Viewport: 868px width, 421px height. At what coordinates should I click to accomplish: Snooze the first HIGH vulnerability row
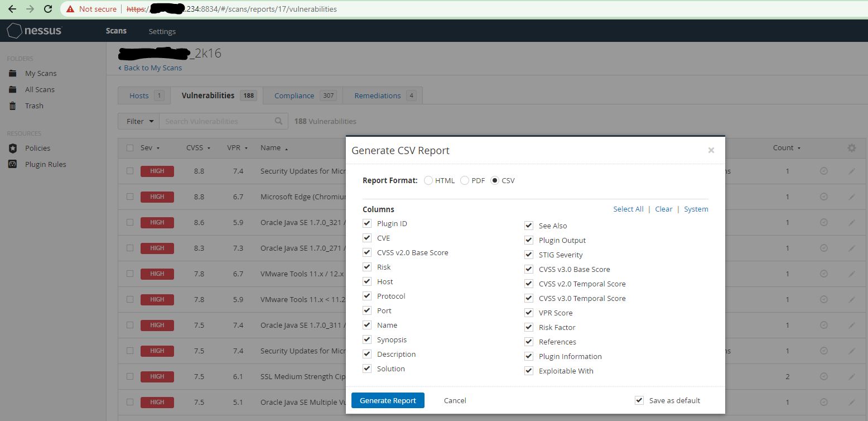[823, 171]
